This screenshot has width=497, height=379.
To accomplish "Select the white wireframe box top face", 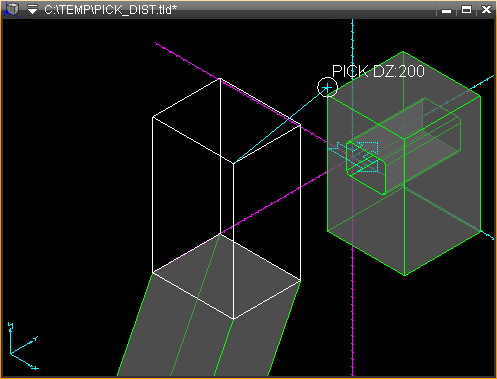I will click(x=227, y=121).
